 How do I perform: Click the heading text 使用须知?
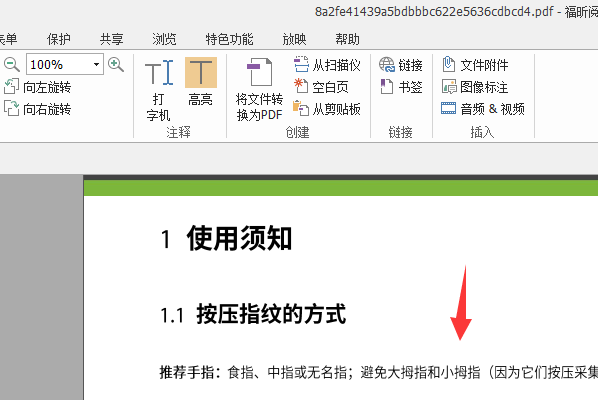point(239,238)
